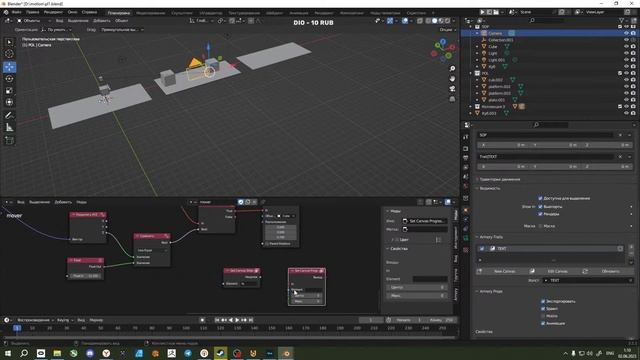The width and height of the screenshot is (640, 360).
Task: Jump to timeline end frame button
Action: coord(251,320)
